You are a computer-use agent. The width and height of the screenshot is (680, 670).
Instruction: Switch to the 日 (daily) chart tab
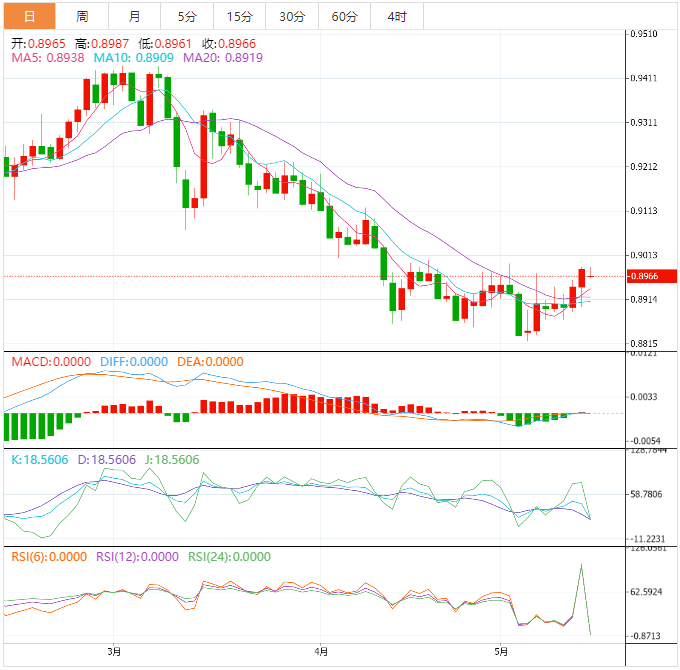[x=28, y=16]
